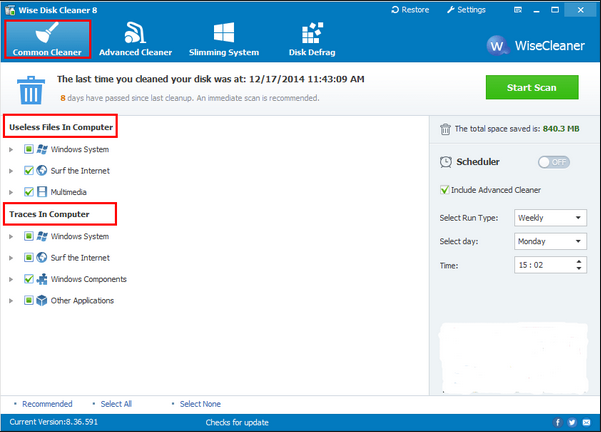Minimize the Wise Disk Cleaner window

click(x=536, y=10)
